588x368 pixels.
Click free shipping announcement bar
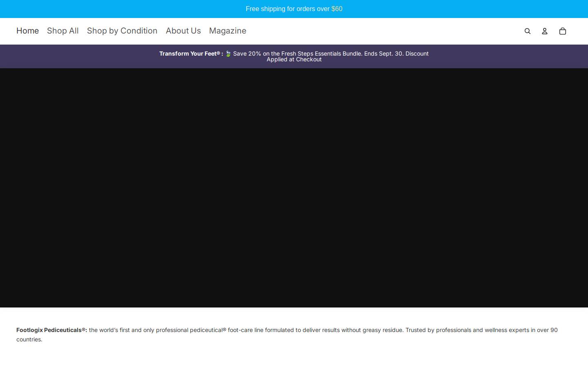pos(294,9)
